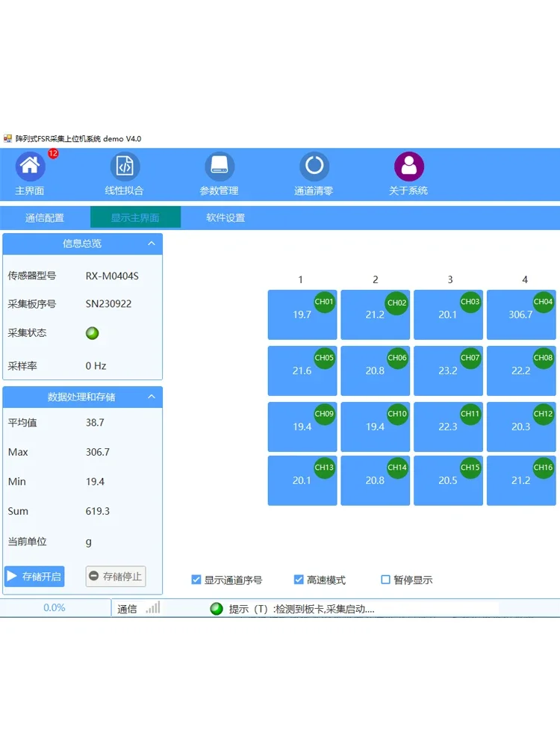Open 线性拟合 code file icon
The image size is (560, 747).
coord(125,167)
